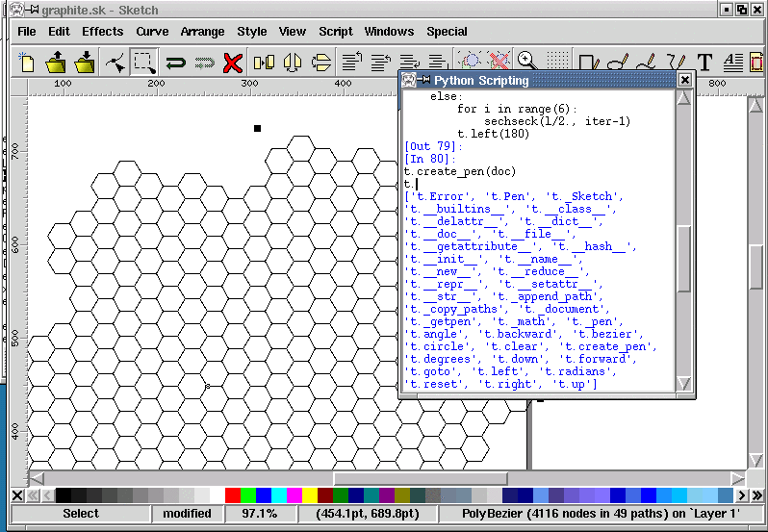The height and width of the screenshot is (532, 768).
Task: Click Python Scripting scrollbar up arrow
Action: [x=683, y=98]
